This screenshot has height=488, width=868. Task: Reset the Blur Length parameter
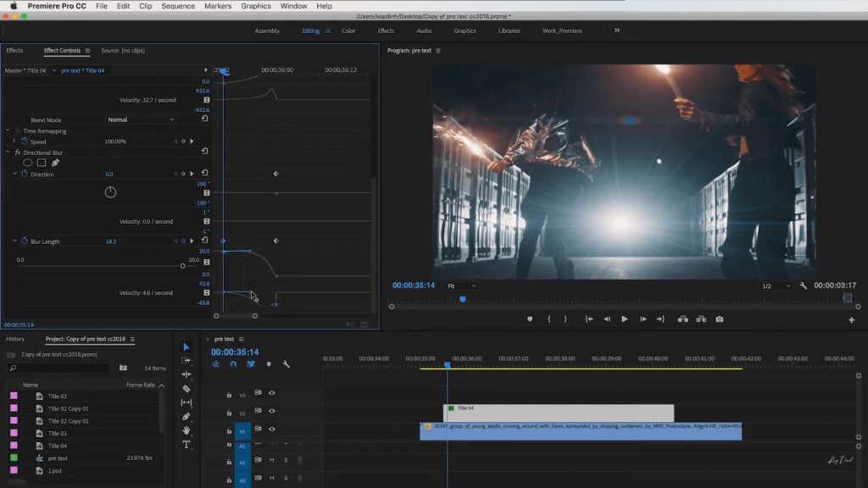[205, 241]
